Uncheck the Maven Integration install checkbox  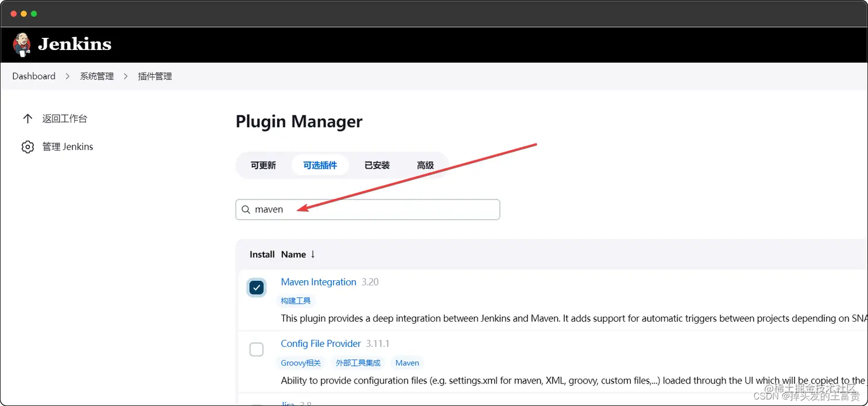257,288
